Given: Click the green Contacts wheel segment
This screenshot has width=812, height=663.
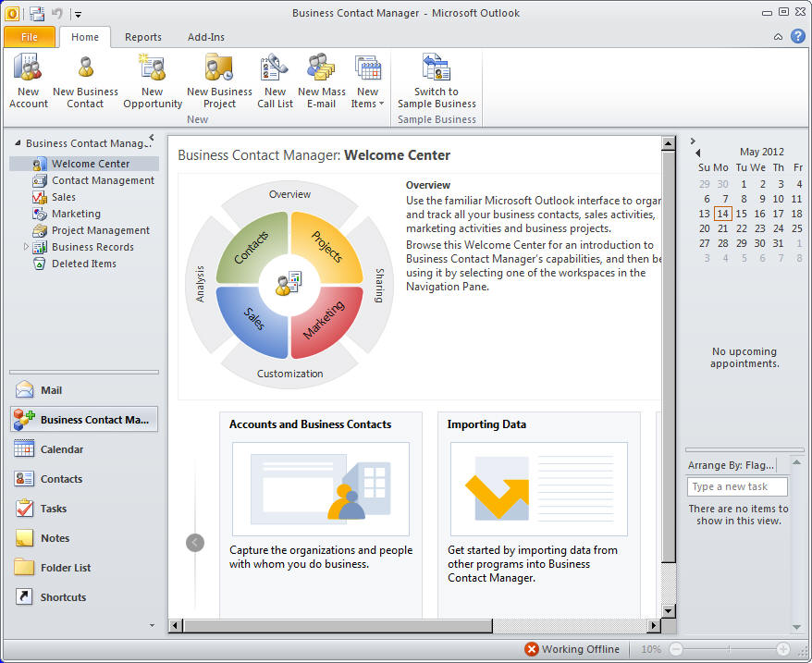Looking at the screenshot, I should tap(252, 247).
